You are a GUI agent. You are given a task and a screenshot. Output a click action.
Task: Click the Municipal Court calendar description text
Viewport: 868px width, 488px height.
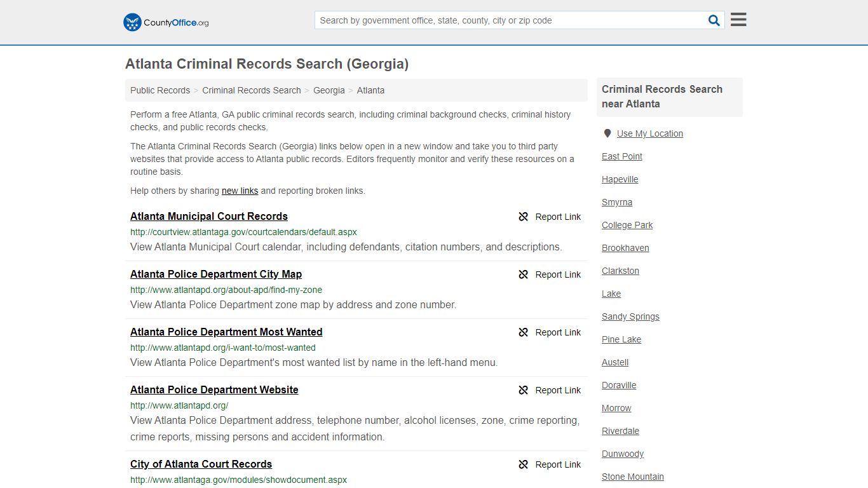(x=346, y=247)
